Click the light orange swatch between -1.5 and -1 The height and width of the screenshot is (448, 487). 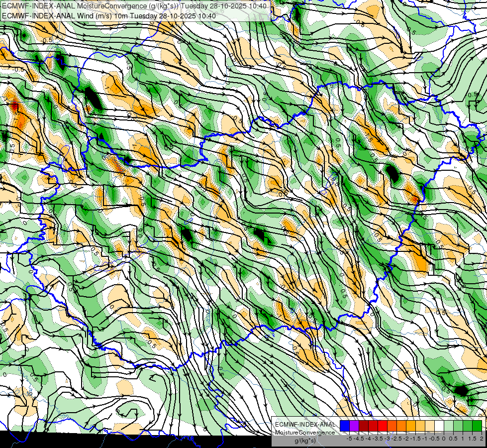point(420,426)
